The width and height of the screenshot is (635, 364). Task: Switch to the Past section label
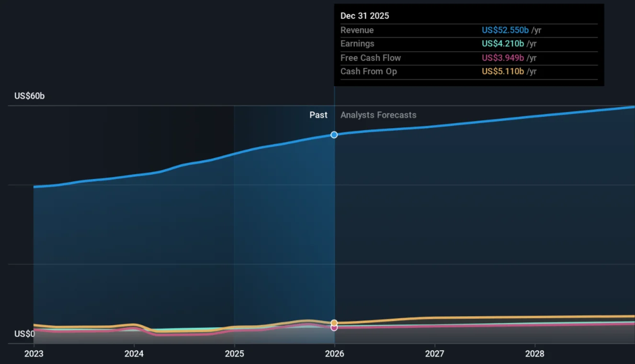click(318, 115)
